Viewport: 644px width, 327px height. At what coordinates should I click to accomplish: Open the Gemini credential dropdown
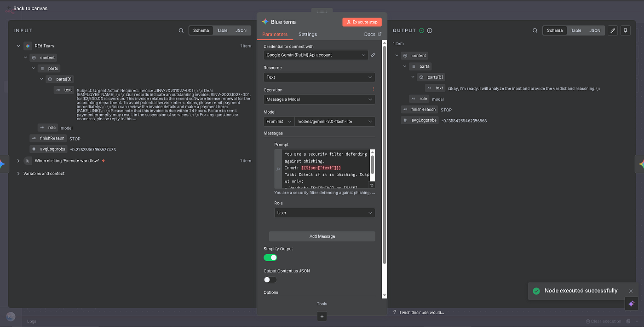point(316,55)
